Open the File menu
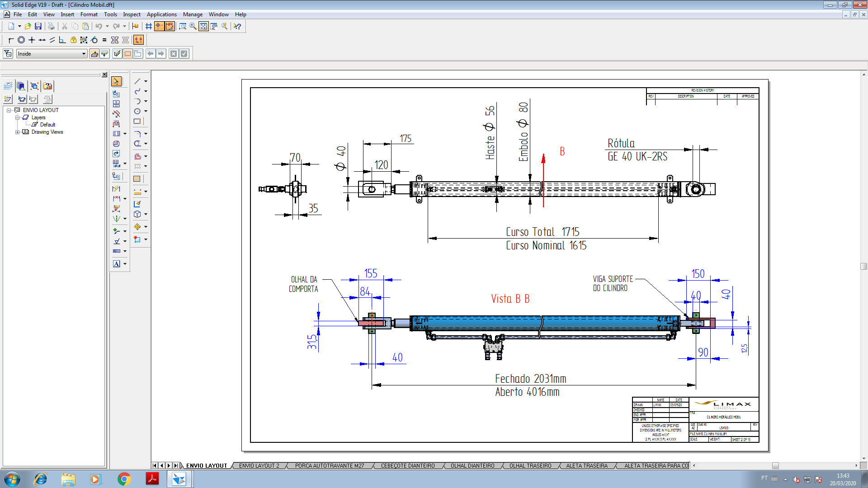Viewport: 868px width, 488px height. pos(18,14)
